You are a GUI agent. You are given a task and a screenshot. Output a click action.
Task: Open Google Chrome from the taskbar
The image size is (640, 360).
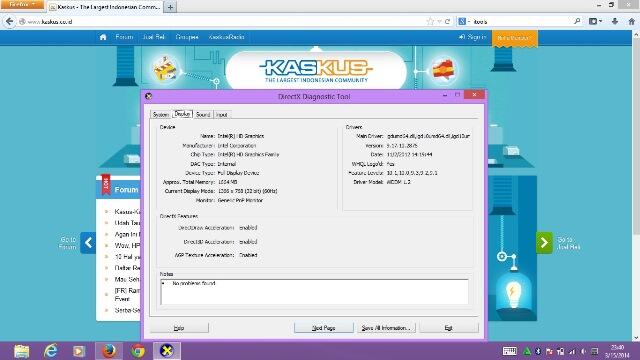[138, 351]
